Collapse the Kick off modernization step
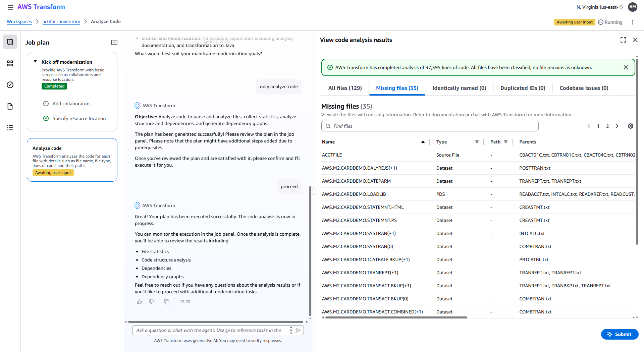Viewport: 644px width, 352px height. [35, 61]
